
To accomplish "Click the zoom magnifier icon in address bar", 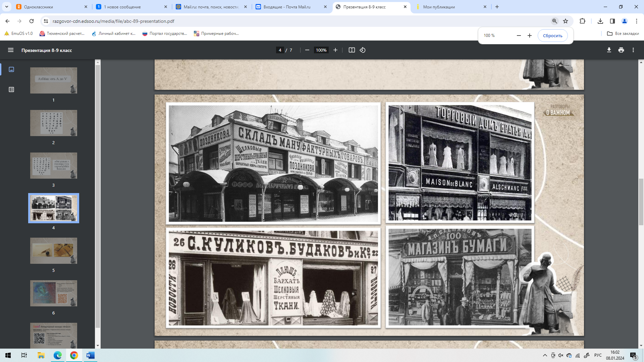I will click(x=554, y=21).
